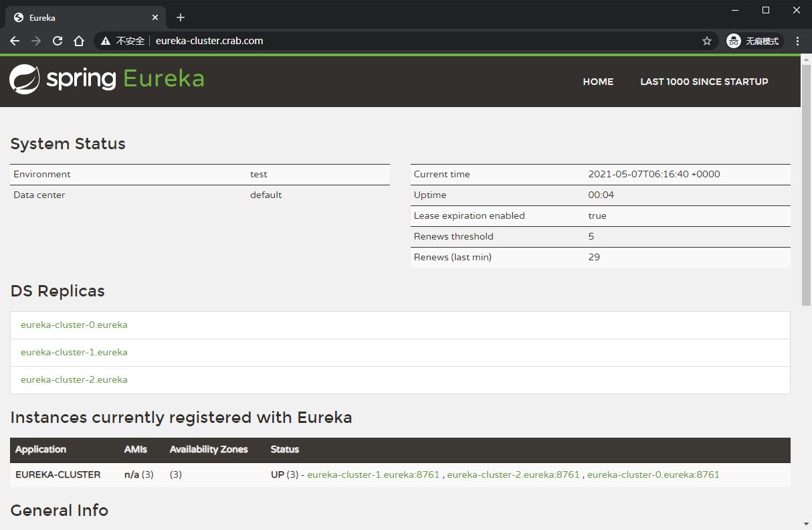Image resolution: width=812 pixels, height=530 pixels.
Task: Open a new browser tab
Action: [180, 17]
